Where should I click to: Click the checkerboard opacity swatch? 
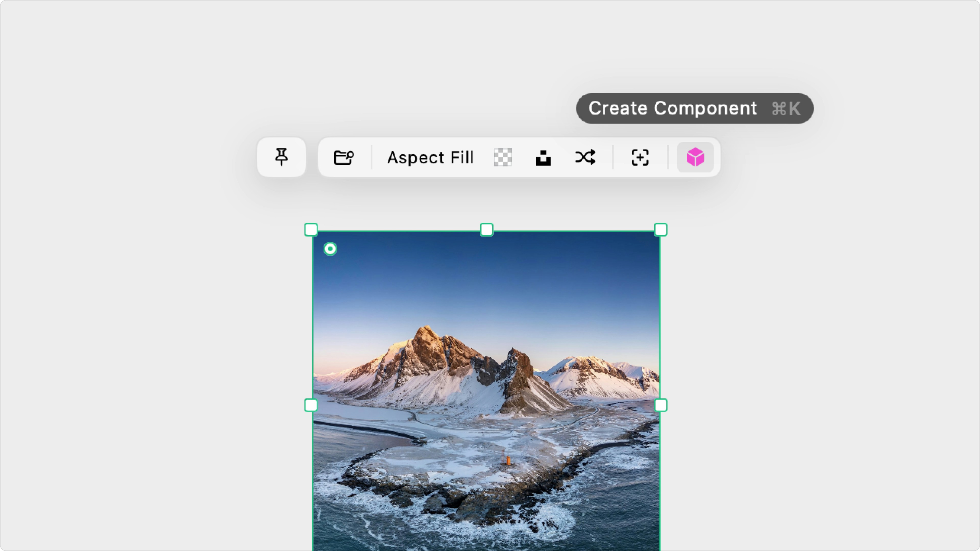click(503, 157)
